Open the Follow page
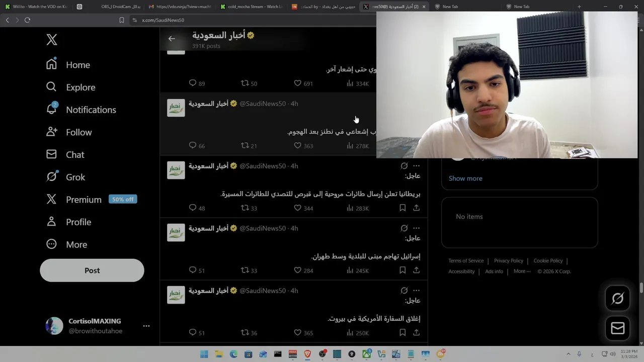Viewport: 644px width, 362px height. 69,132
